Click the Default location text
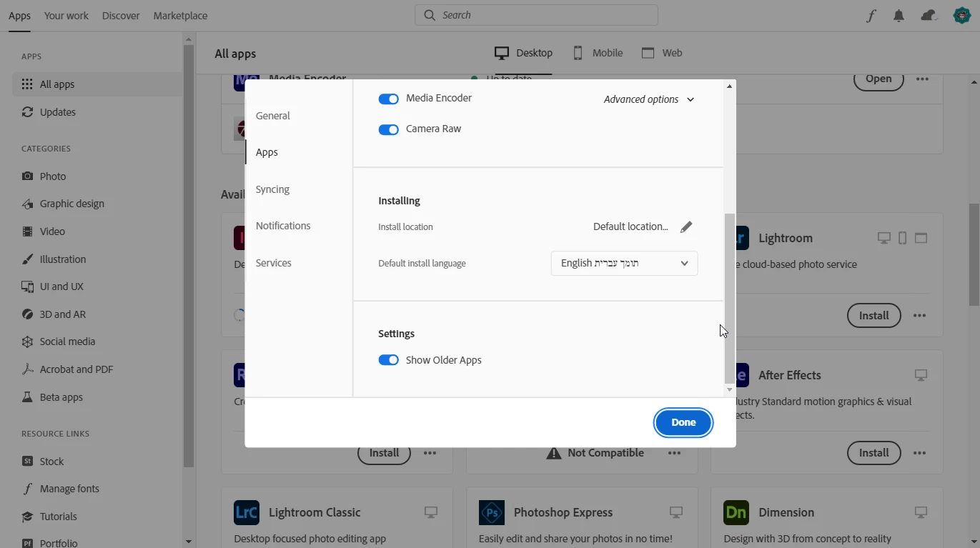 pyautogui.click(x=630, y=226)
